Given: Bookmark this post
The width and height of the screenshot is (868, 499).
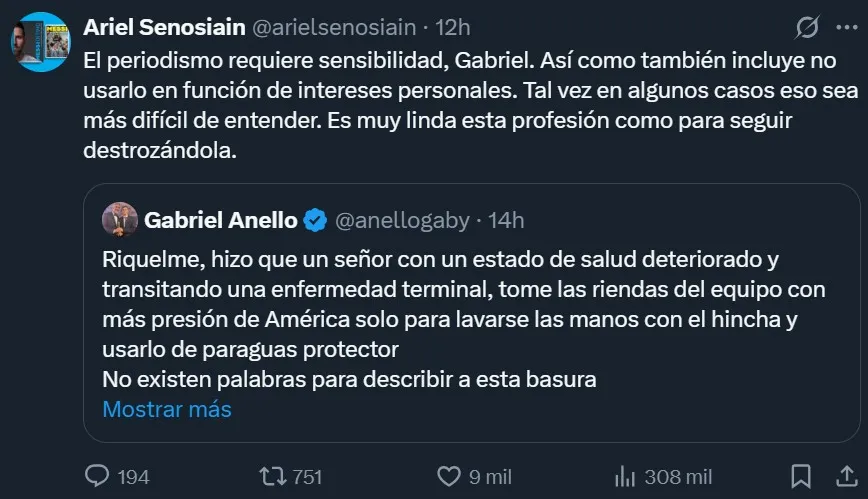Looking at the screenshot, I should click(801, 476).
